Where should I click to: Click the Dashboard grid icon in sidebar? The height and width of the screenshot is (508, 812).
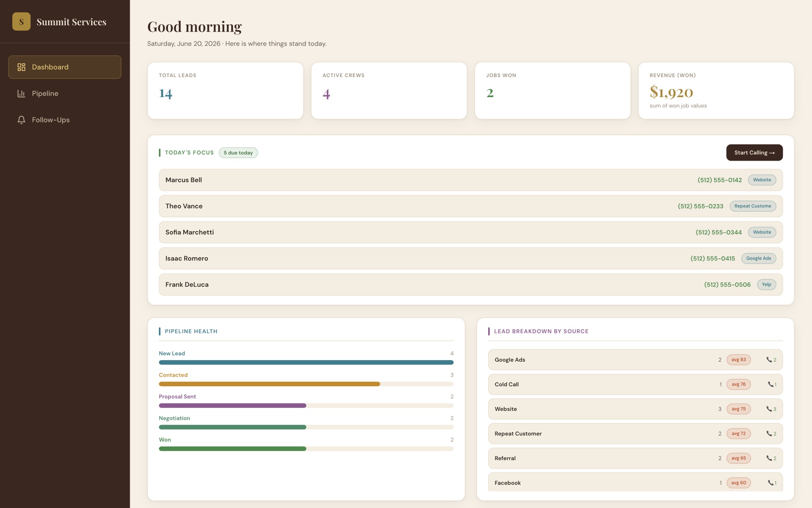[x=21, y=67]
